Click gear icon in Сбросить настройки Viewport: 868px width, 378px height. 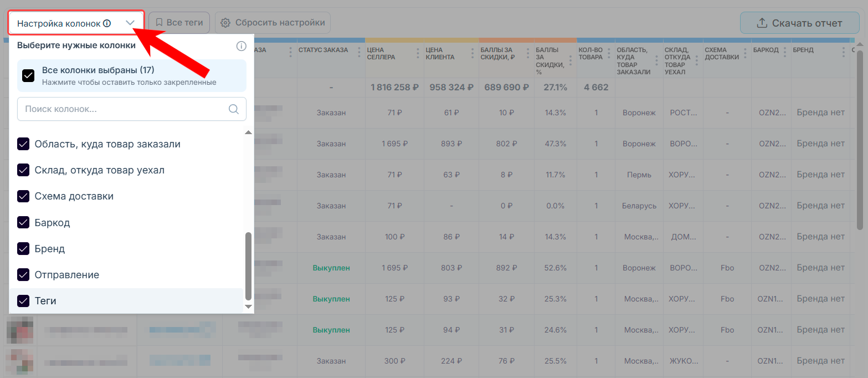[225, 23]
